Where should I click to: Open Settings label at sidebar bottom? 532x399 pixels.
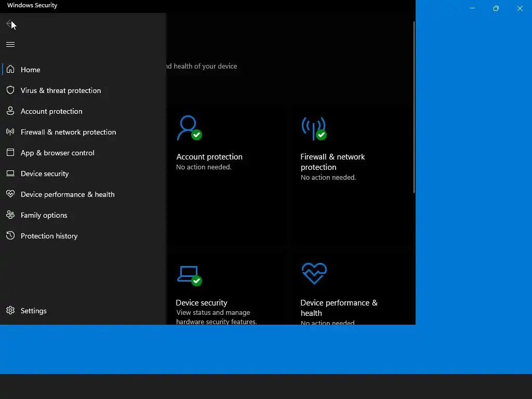point(34,311)
